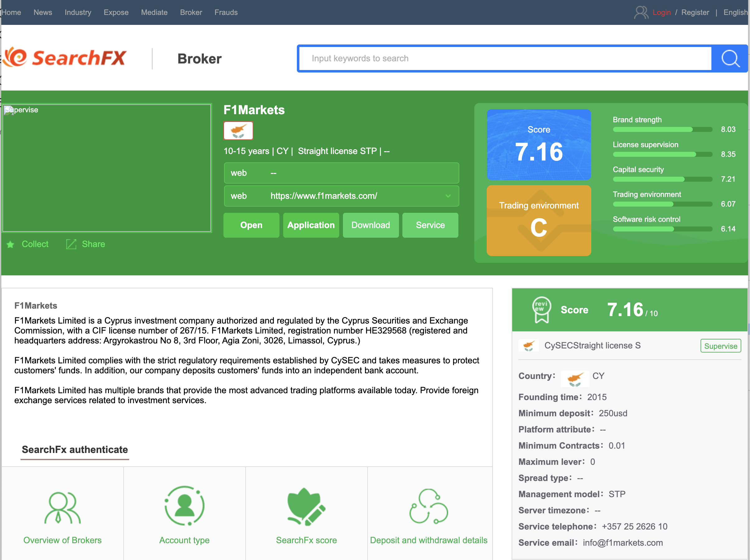The image size is (750, 560).
Task: Click the Collect star icon
Action: click(x=11, y=245)
